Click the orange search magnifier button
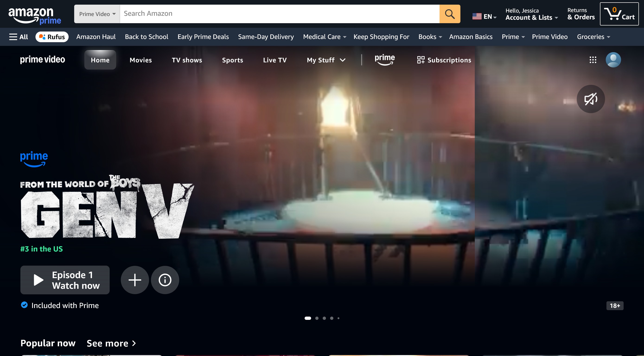The width and height of the screenshot is (644, 356). [x=450, y=14]
